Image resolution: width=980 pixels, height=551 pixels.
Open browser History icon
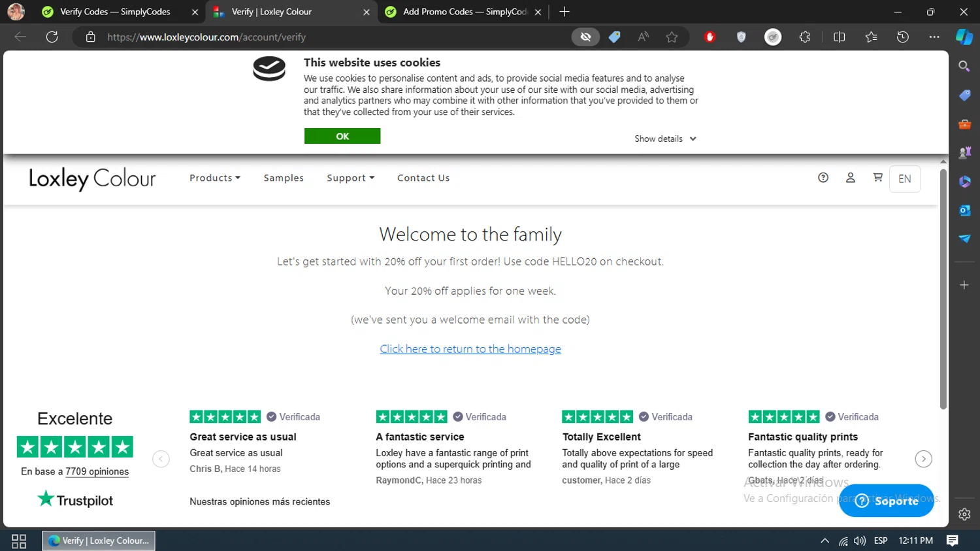click(903, 37)
